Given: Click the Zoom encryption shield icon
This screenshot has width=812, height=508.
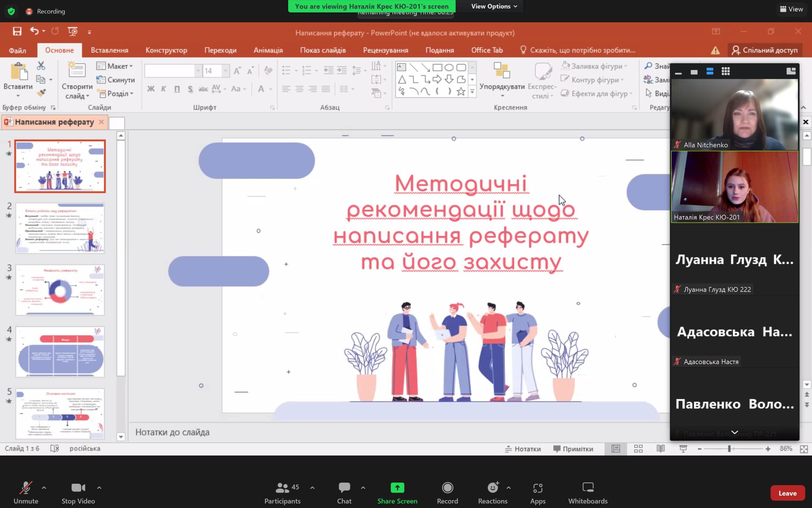Looking at the screenshot, I should [x=11, y=11].
